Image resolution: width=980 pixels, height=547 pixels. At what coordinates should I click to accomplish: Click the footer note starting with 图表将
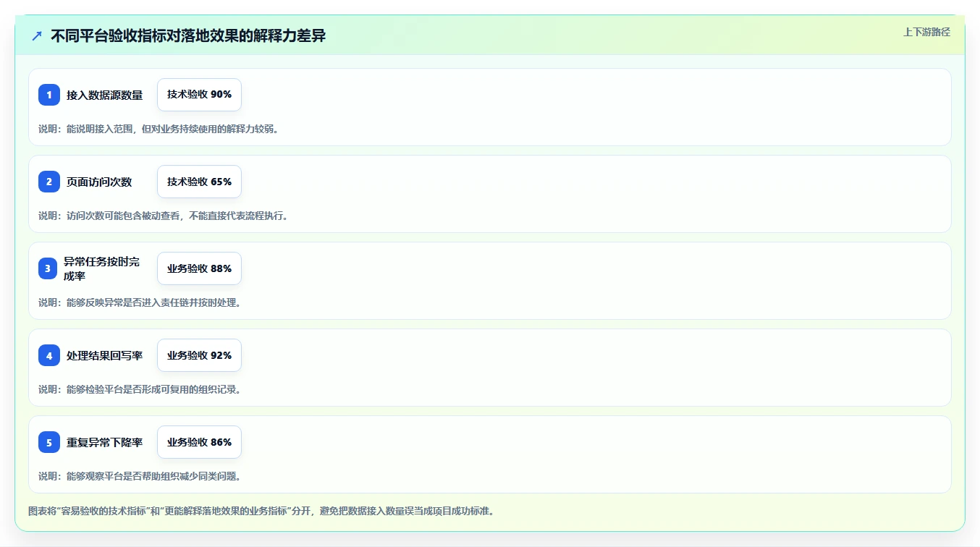click(261, 511)
